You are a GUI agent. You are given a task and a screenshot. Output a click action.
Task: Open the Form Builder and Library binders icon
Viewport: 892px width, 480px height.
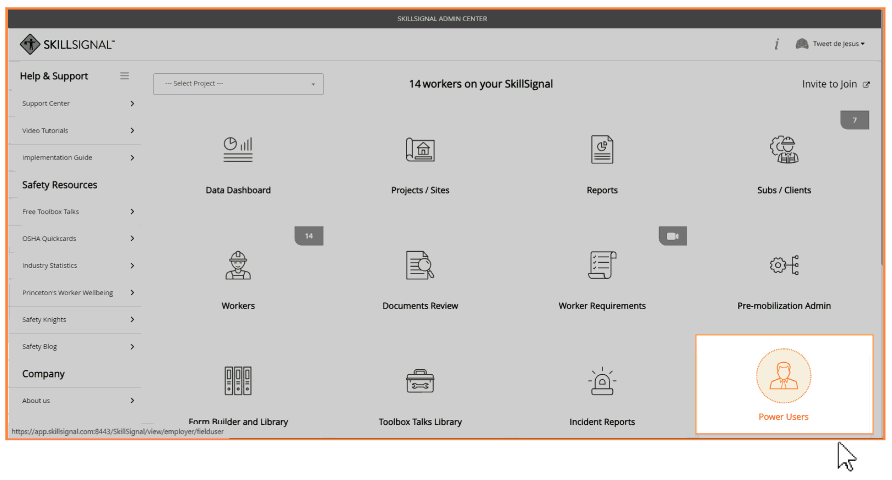[x=238, y=380]
